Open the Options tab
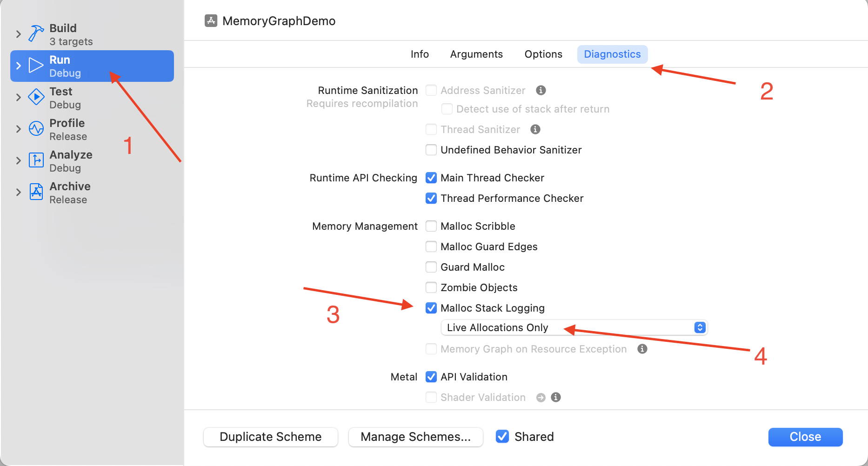This screenshot has height=466, width=868. tap(543, 54)
